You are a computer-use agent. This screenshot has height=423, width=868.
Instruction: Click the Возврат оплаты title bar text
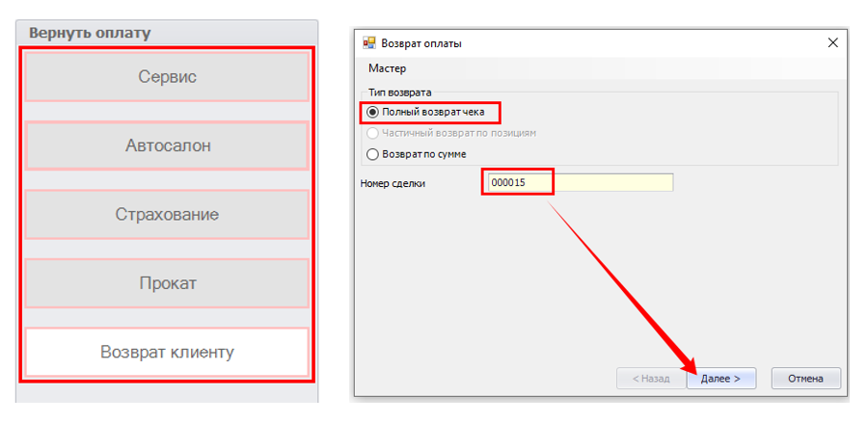click(x=421, y=43)
